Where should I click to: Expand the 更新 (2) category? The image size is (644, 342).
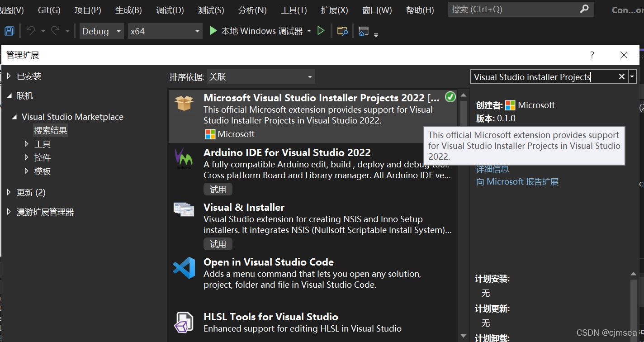pyautogui.click(x=9, y=192)
